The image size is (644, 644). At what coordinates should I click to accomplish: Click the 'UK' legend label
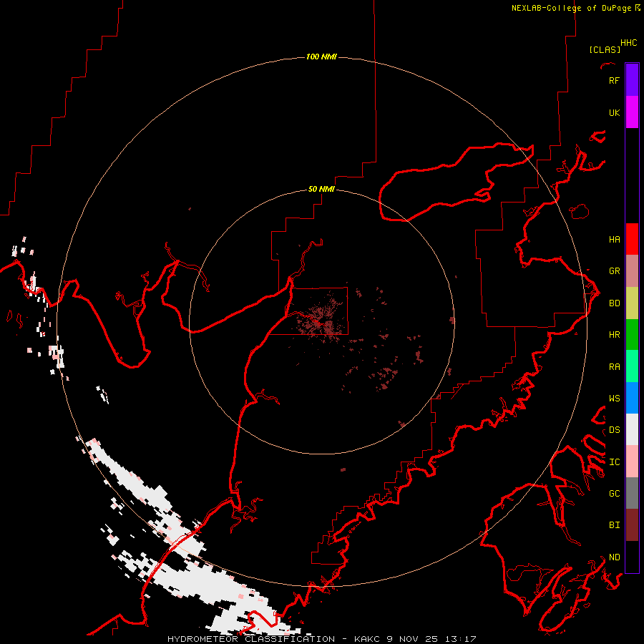point(615,112)
